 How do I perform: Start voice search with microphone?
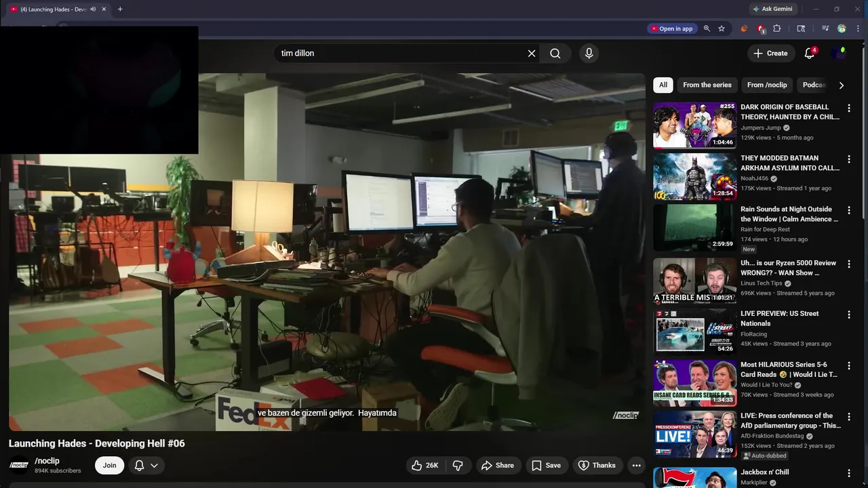[589, 54]
